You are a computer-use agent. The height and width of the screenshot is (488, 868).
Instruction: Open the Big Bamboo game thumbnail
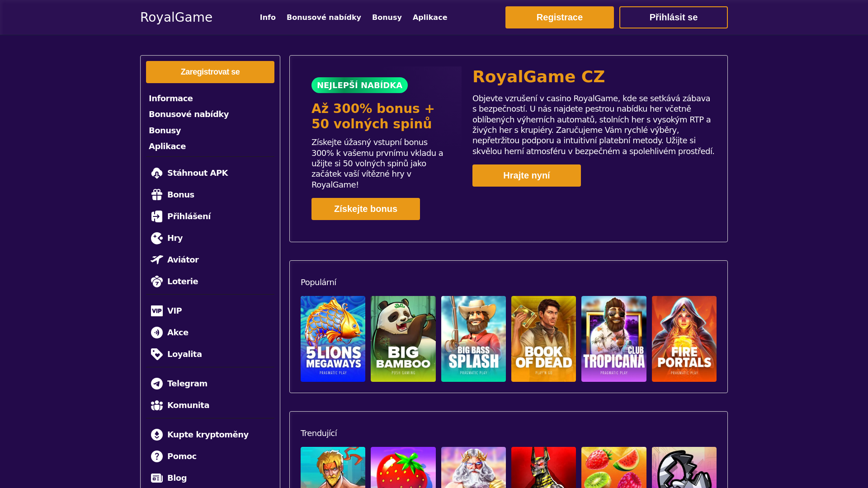click(x=403, y=339)
